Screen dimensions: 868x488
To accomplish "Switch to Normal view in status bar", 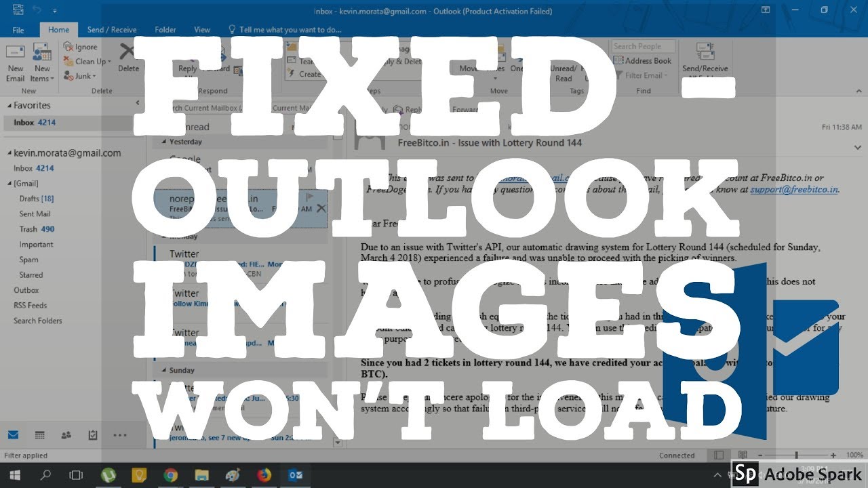I will click(719, 455).
